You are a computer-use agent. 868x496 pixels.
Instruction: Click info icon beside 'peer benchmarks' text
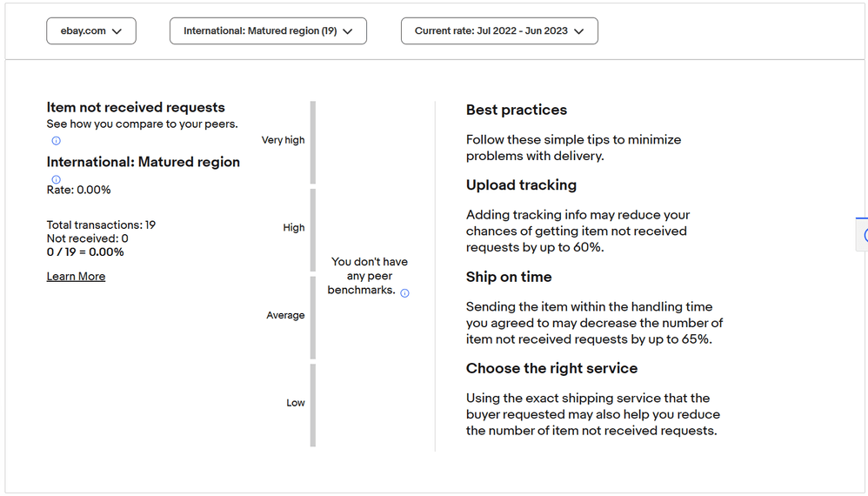[x=404, y=293]
